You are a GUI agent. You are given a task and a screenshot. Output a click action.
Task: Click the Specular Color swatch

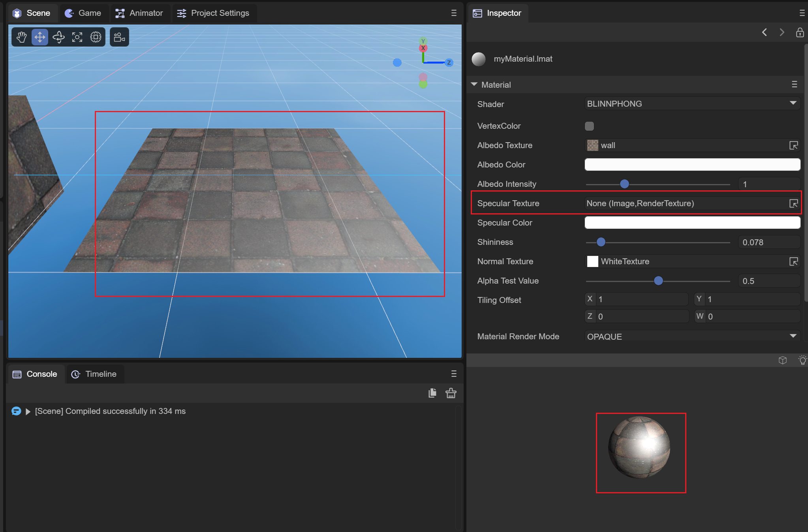coord(692,223)
